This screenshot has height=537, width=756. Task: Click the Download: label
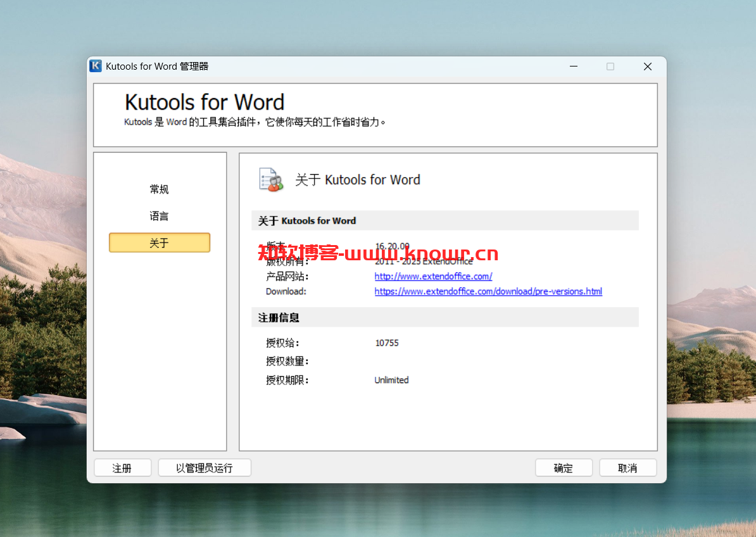(286, 291)
